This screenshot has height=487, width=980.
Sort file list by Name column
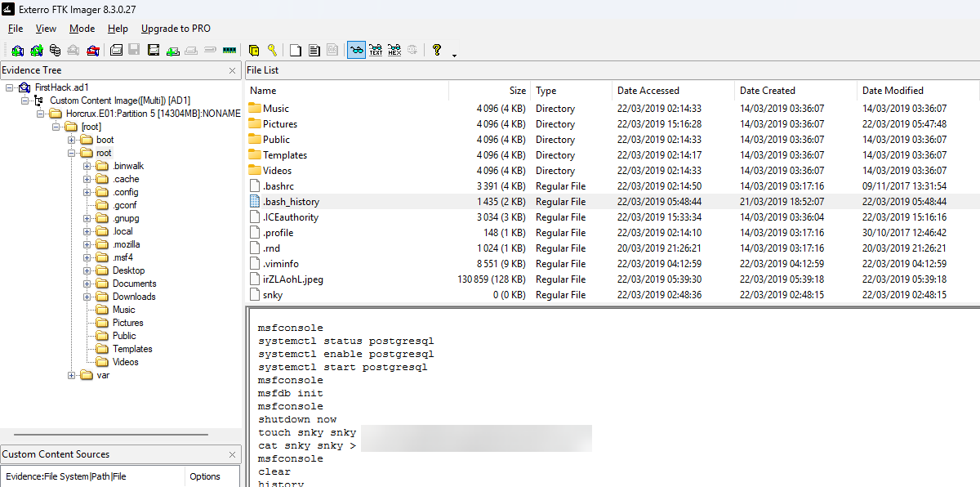pyautogui.click(x=347, y=91)
